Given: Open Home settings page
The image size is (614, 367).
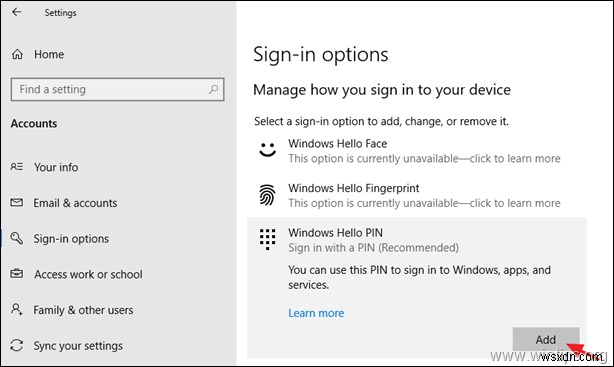Looking at the screenshot, I should click(49, 54).
